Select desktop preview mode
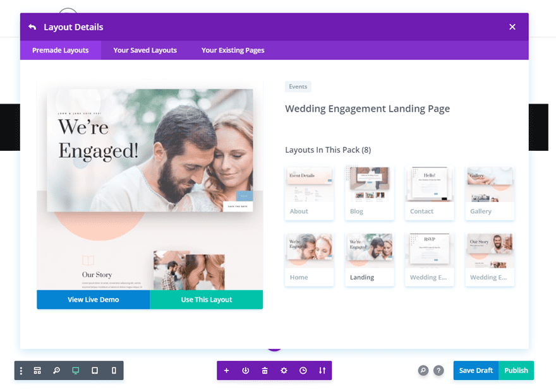This screenshot has width=556, height=392. [75, 371]
